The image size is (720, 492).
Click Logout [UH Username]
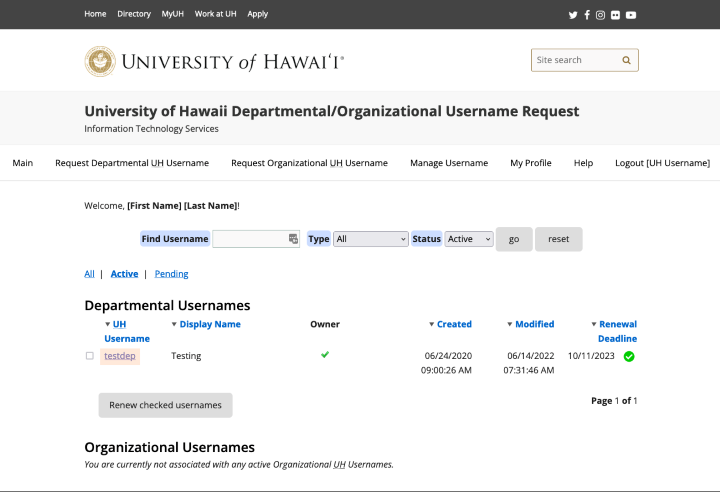663,163
